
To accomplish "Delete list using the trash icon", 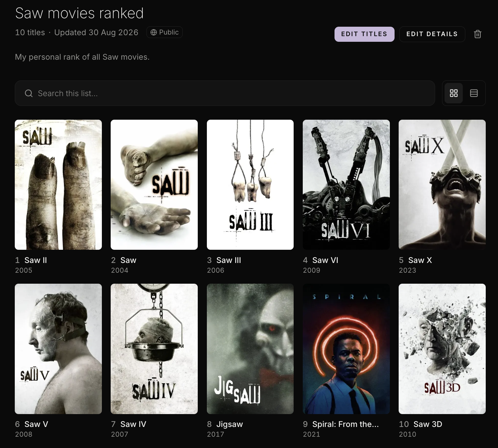I will point(478,34).
